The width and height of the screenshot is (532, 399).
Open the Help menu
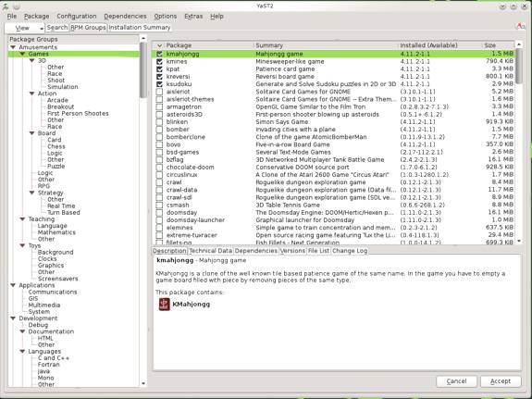point(217,17)
